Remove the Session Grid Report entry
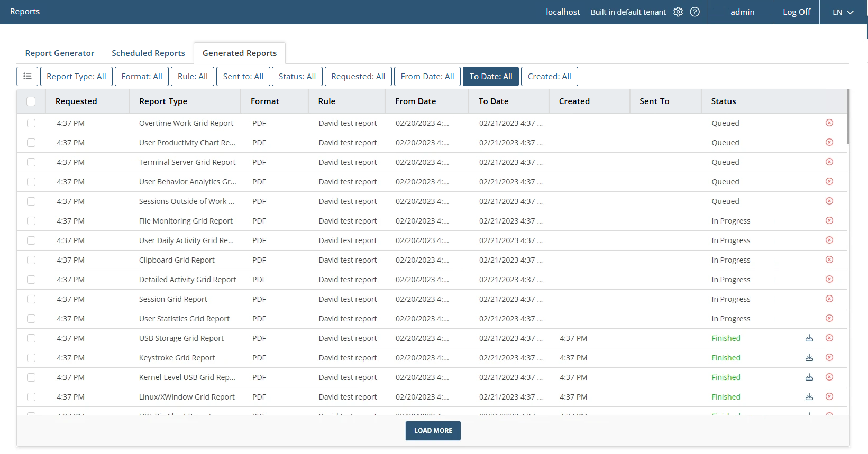 pyautogui.click(x=829, y=299)
